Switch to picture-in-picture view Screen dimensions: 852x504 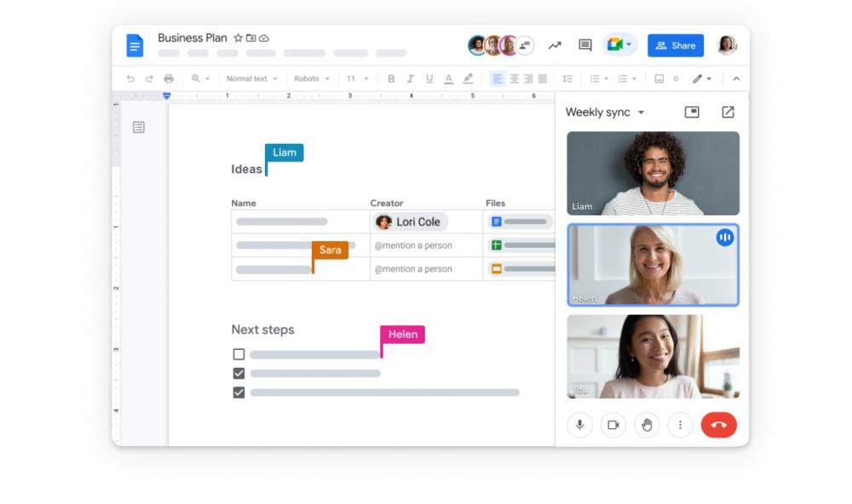(x=692, y=112)
